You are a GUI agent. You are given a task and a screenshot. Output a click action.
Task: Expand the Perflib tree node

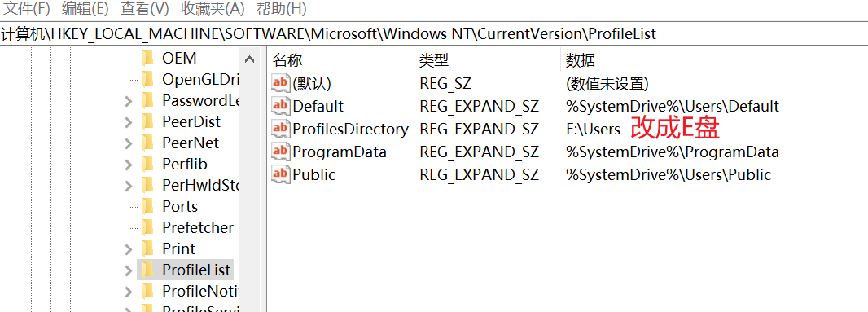click(x=129, y=165)
